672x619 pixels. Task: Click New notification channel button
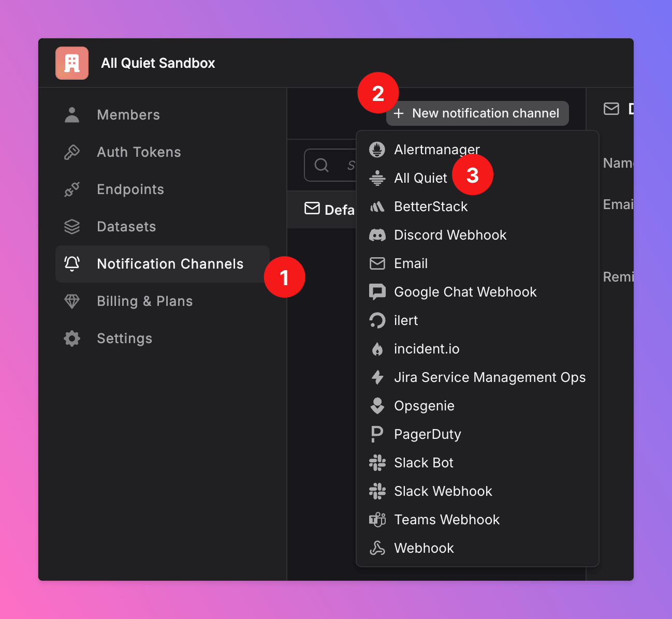[477, 113]
